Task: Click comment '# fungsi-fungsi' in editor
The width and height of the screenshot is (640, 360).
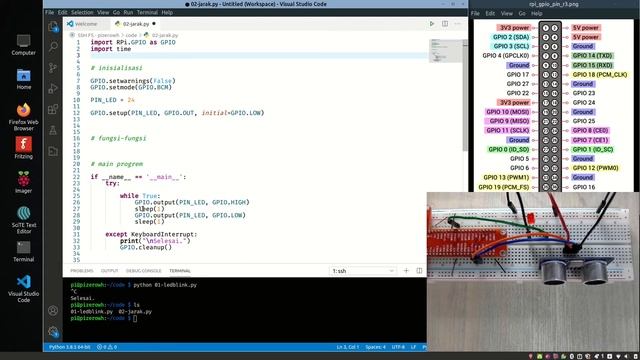Action: pyautogui.click(x=118, y=138)
